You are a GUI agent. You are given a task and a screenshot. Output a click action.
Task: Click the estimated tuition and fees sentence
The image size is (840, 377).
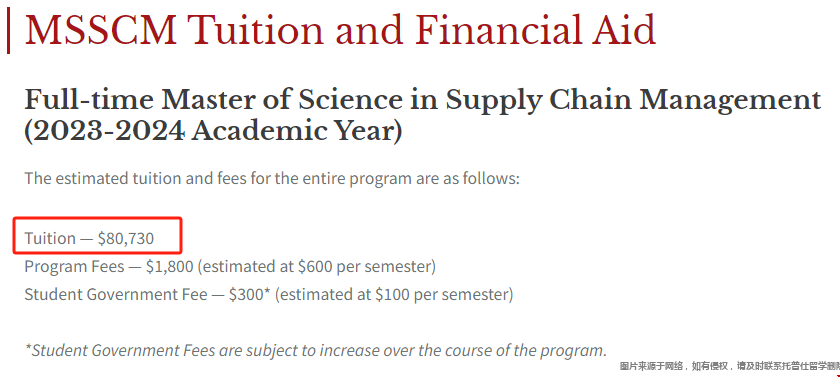272,178
